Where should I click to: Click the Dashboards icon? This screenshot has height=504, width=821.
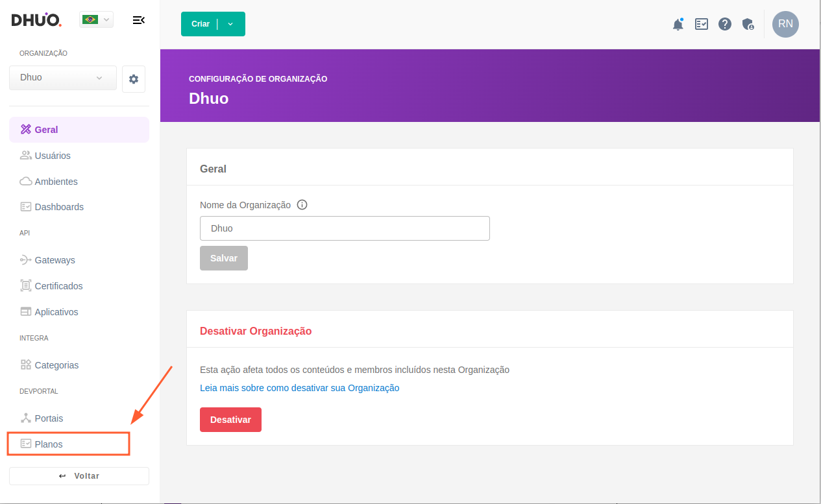click(26, 207)
